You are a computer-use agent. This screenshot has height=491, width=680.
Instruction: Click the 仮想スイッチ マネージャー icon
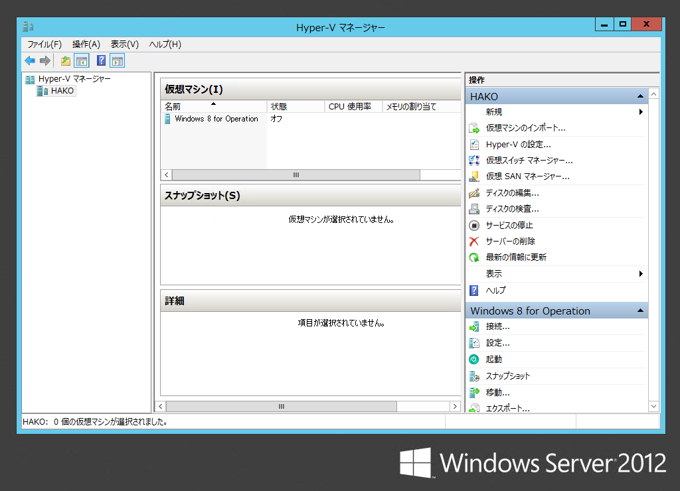pos(474,160)
